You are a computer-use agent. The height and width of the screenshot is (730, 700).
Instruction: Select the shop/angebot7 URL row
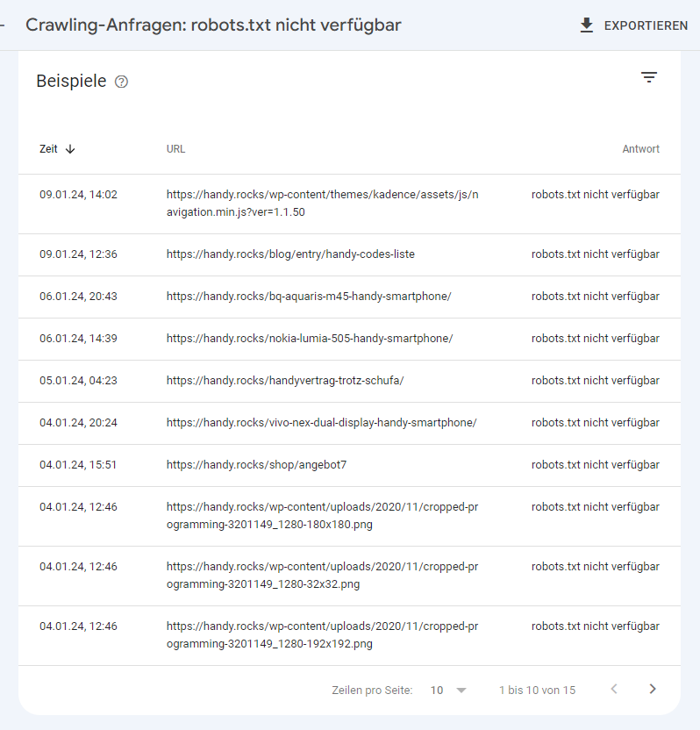[x=256, y=465]
